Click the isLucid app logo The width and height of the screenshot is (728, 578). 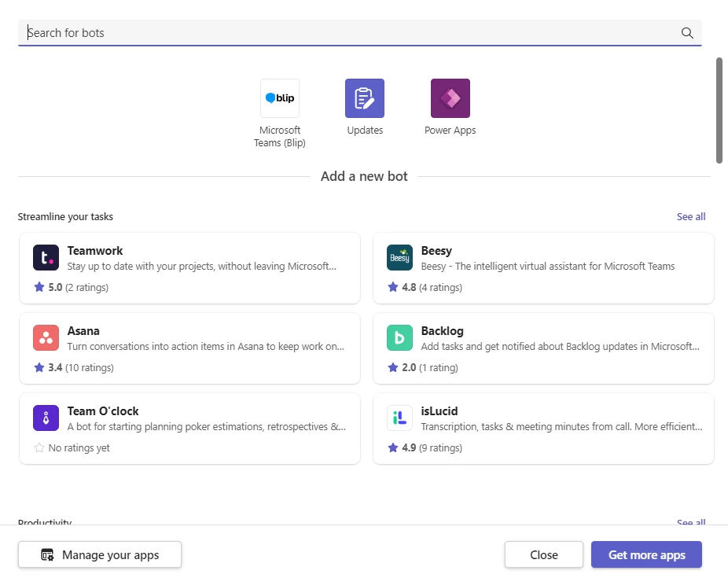tap(399, 418)
